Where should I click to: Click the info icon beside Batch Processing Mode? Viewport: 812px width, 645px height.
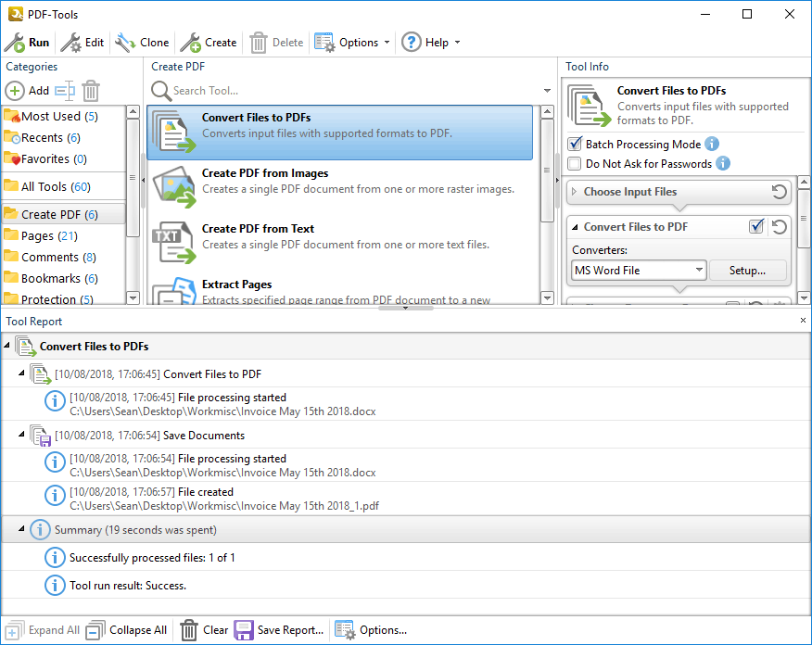(712, 145)
